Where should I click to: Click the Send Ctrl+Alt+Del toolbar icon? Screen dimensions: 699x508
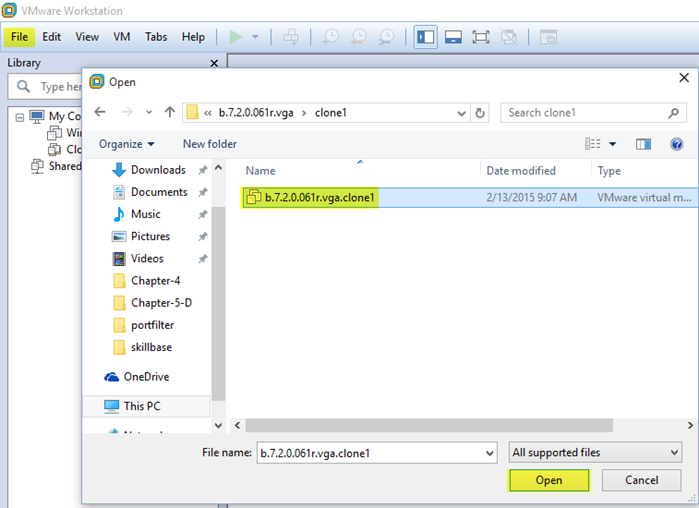[x=291, y=37]
